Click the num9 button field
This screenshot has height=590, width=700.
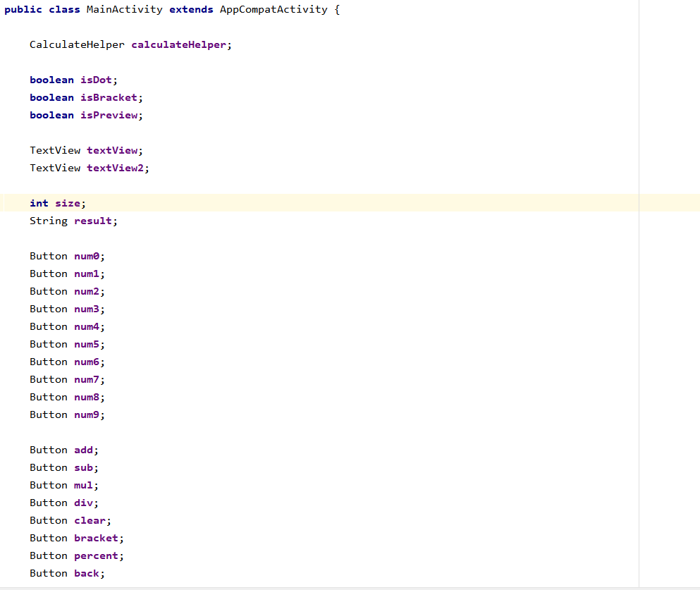[x=87, y=414]
